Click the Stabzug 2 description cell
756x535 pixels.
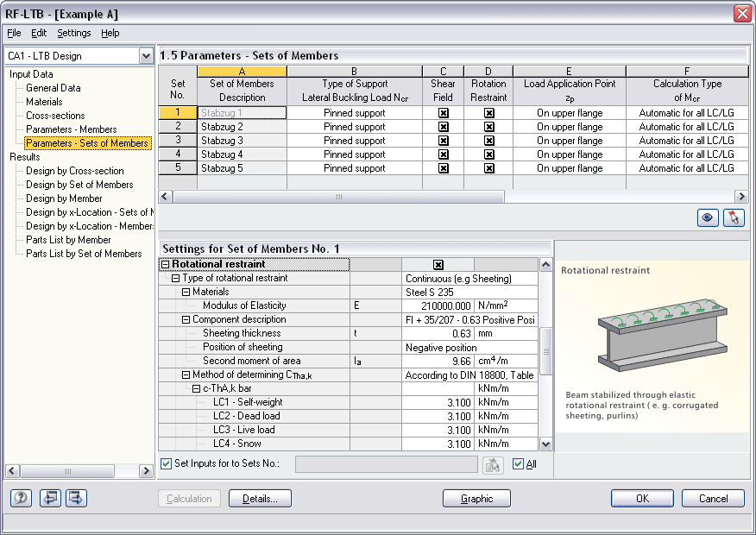point(242,127)
